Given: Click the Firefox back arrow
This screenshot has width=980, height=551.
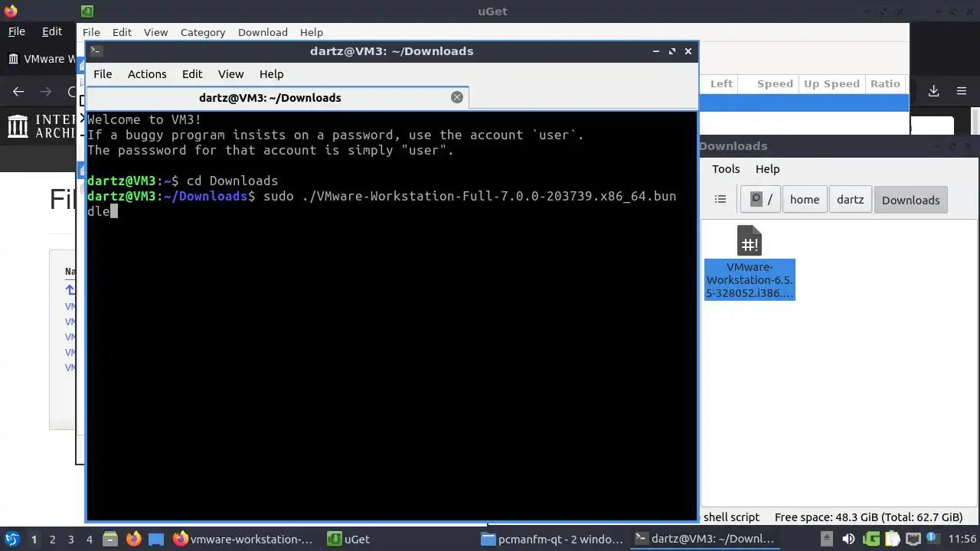Looking at the screenshot, I should point(18,91).
